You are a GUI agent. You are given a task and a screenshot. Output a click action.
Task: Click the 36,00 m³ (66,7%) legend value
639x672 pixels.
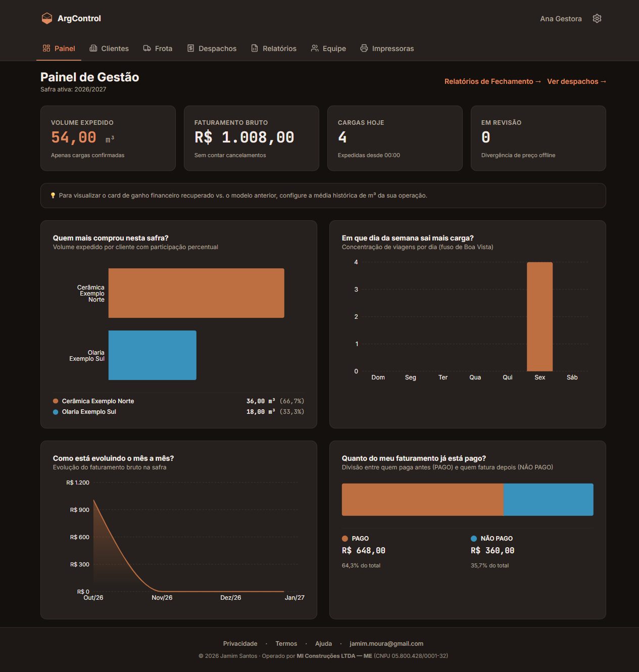click(275, 401)
